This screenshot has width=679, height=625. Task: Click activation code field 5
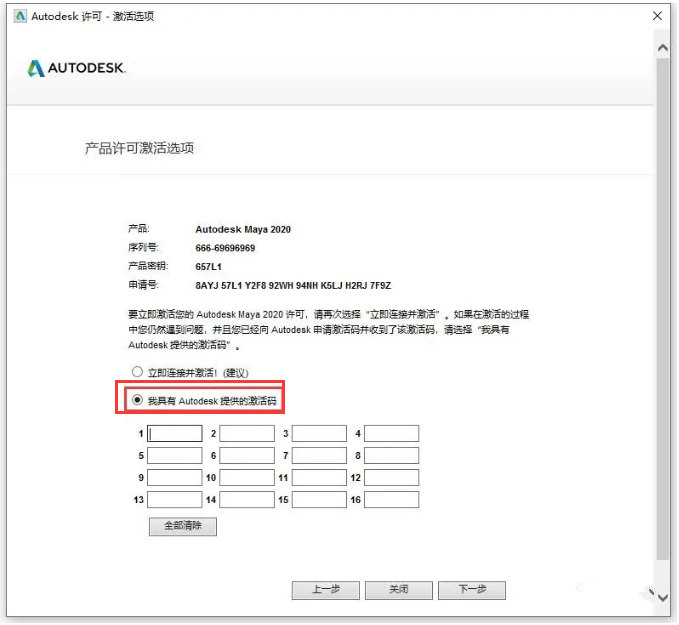(175, 455)
